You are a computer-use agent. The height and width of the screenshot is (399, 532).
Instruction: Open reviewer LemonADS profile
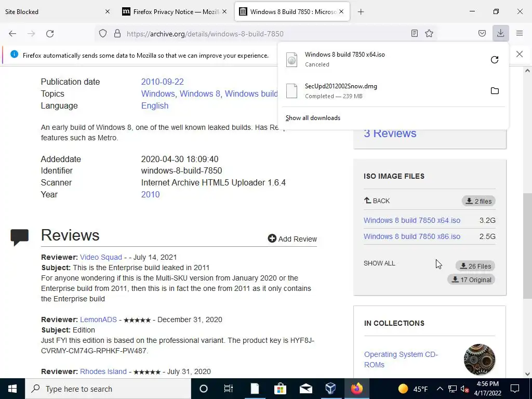(98, 320)
